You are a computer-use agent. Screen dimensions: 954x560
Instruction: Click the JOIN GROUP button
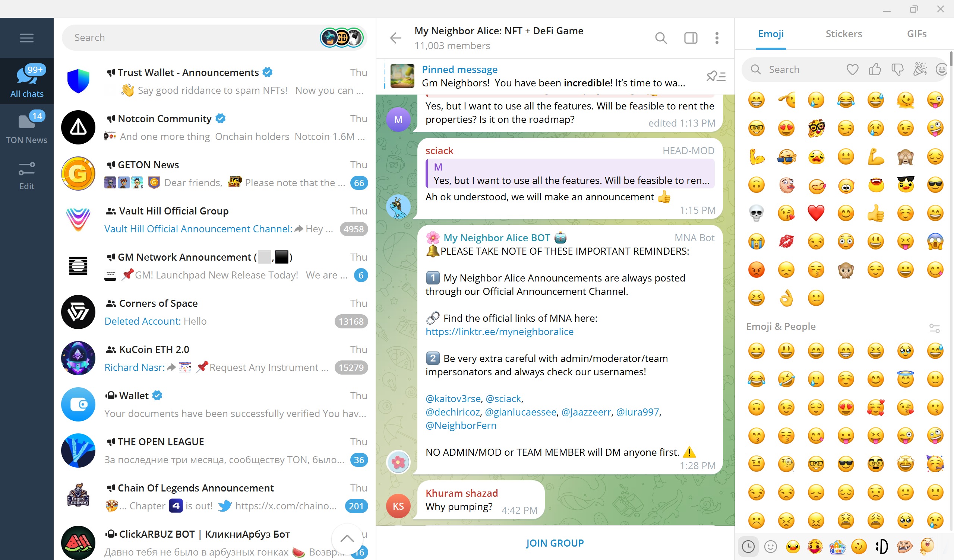tap(555, 543)
